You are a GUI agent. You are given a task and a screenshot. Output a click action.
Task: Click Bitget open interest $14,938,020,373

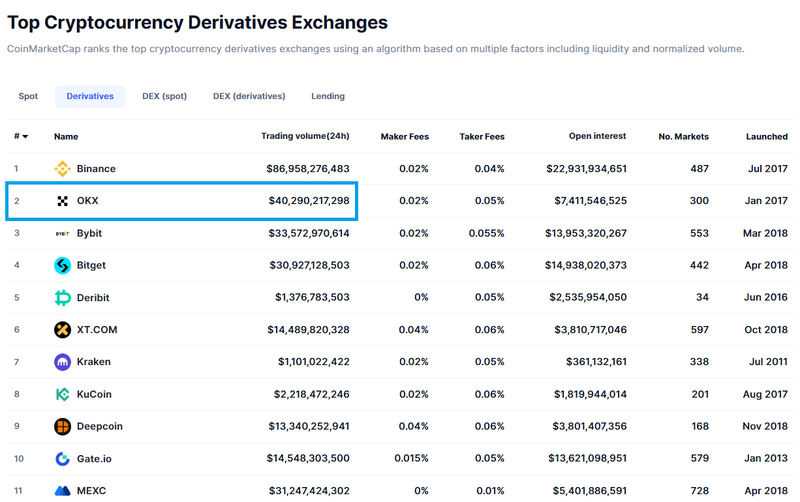point(586,265)
